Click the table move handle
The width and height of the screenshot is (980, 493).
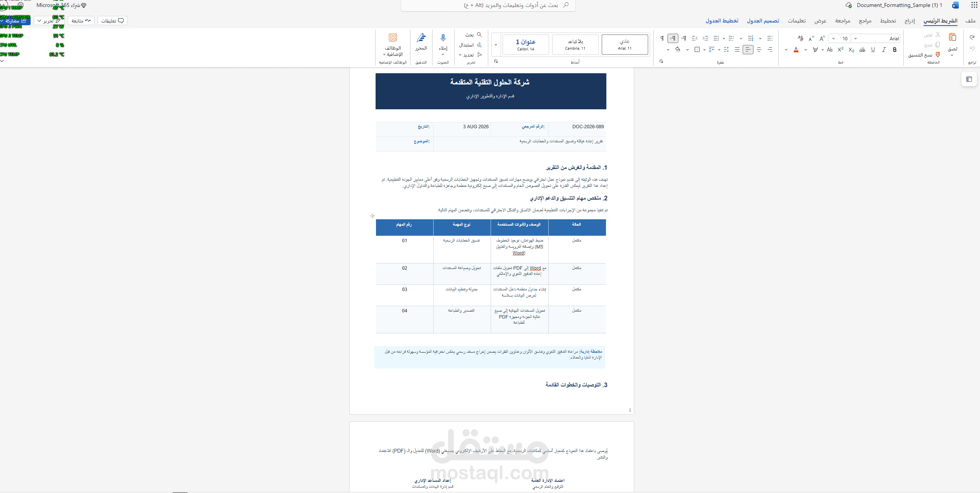tap(372, 216)
